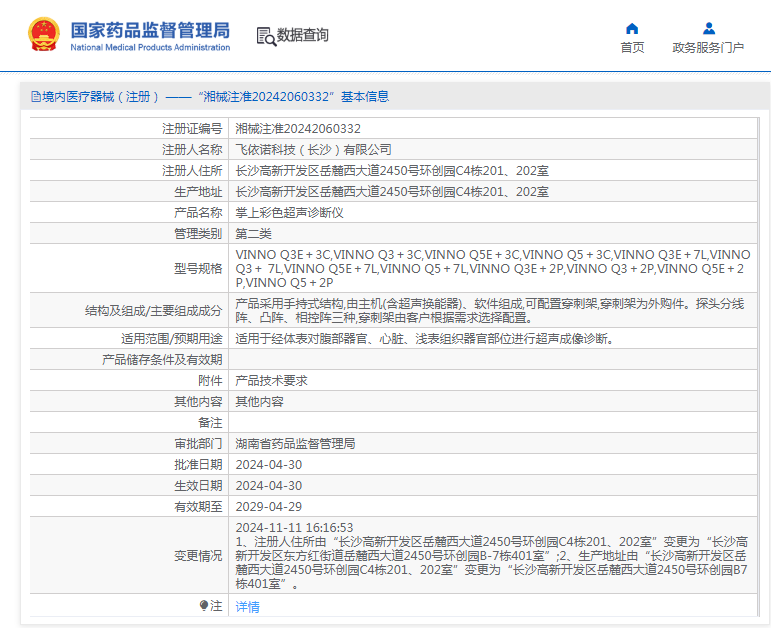Viewport: 771px width, 628px height.
Task: Click the 政务服务门户 person icon
Action: coord(708,28)
